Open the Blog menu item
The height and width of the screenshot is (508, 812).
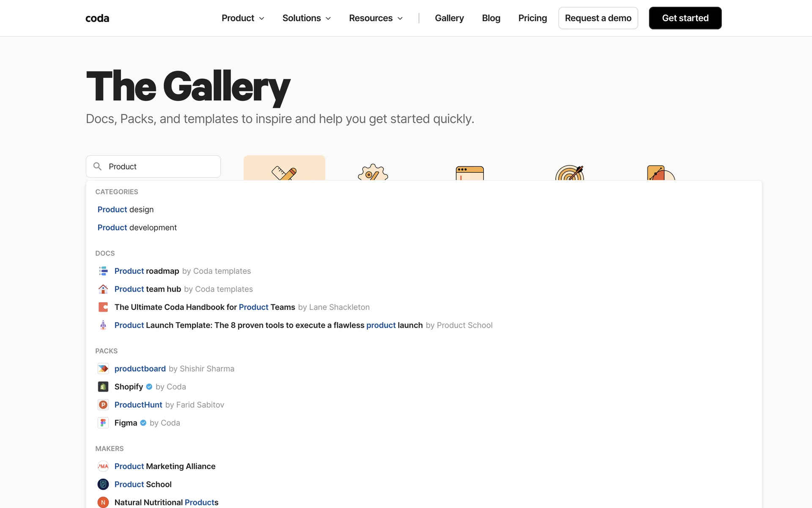click(491, 18)
